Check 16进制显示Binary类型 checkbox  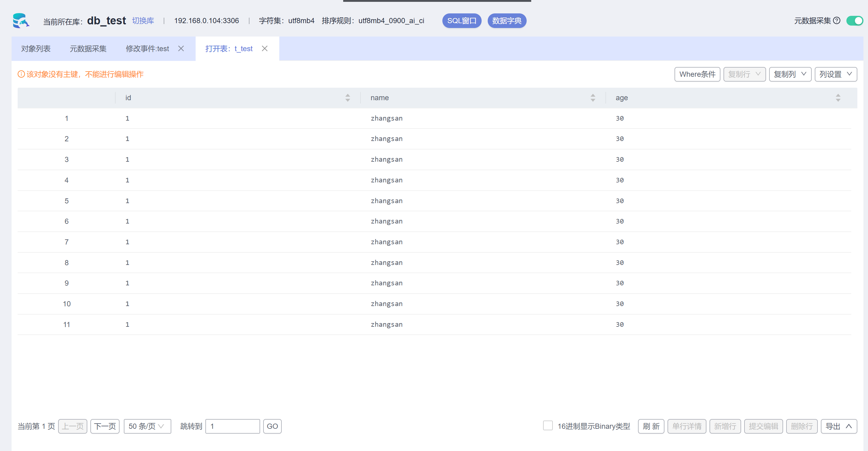pos(548,426)
